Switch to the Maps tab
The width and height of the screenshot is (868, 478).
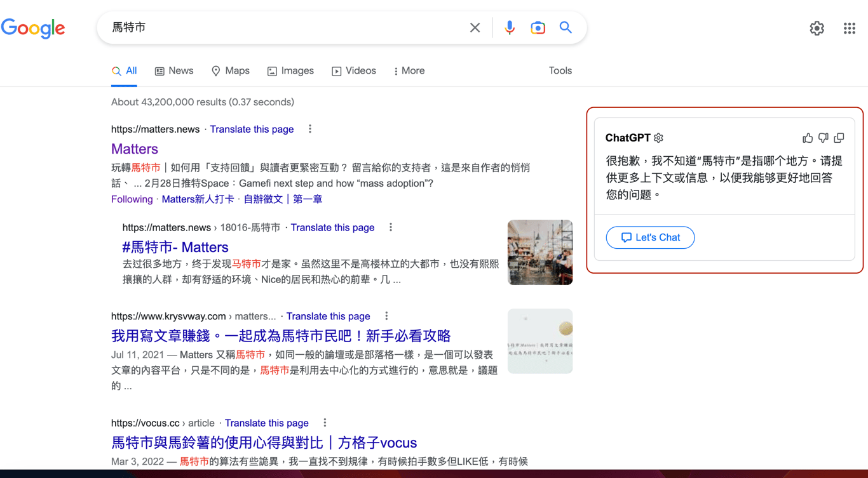click(230, 70)
